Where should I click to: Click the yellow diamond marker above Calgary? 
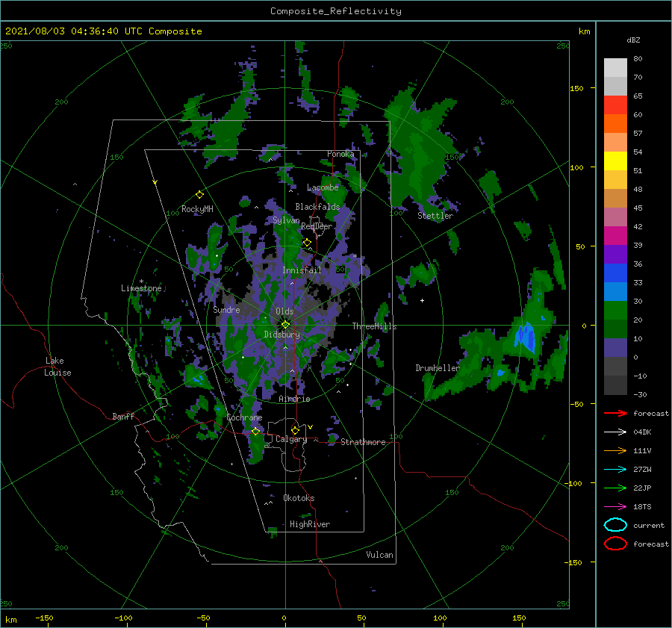tap(295, 430)
